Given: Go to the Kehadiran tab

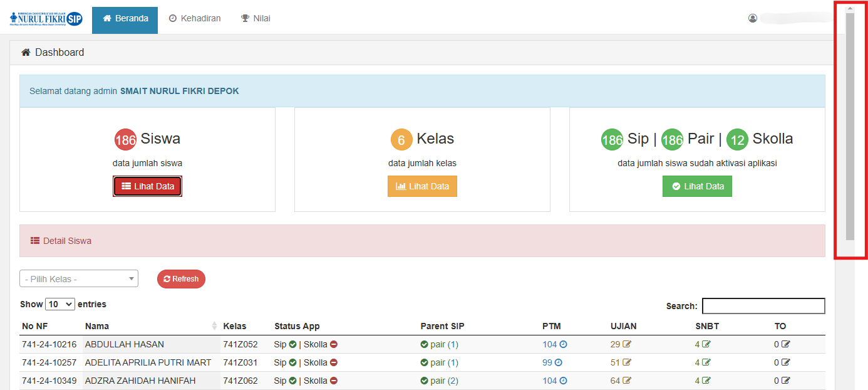Looking at the screenshot, I should coord(195,18).
